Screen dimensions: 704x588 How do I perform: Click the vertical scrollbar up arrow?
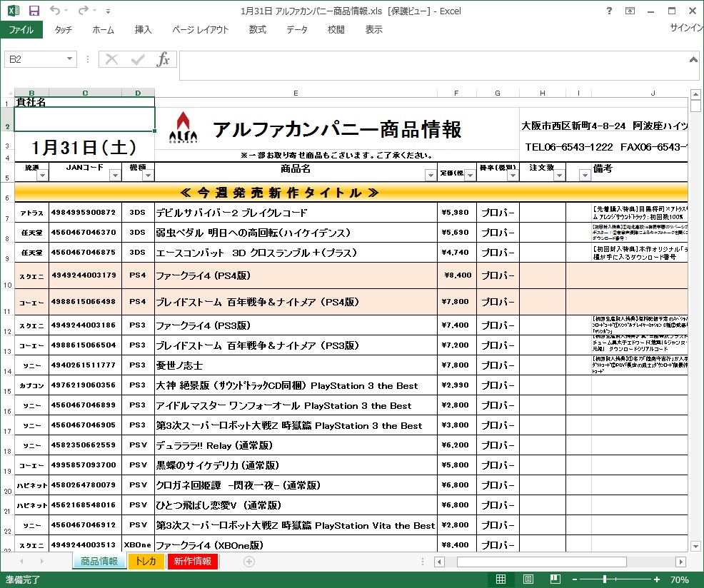(695, 94)
